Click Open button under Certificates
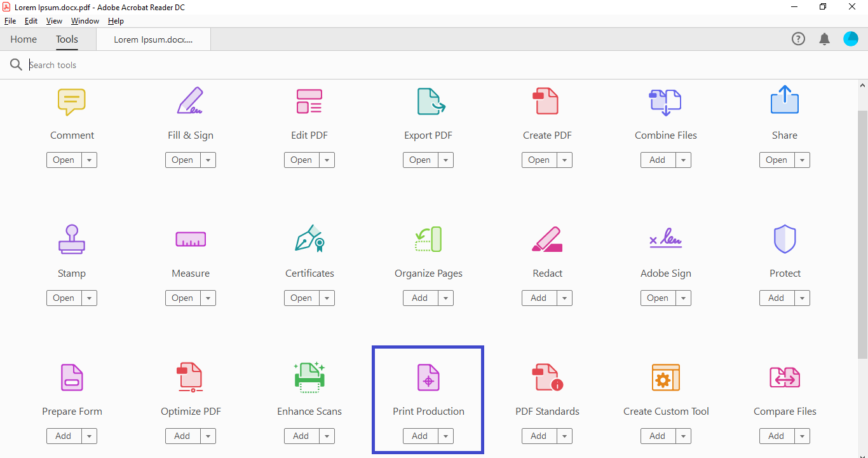This screenshot has width=868, height=458. (x=301, y=298)
